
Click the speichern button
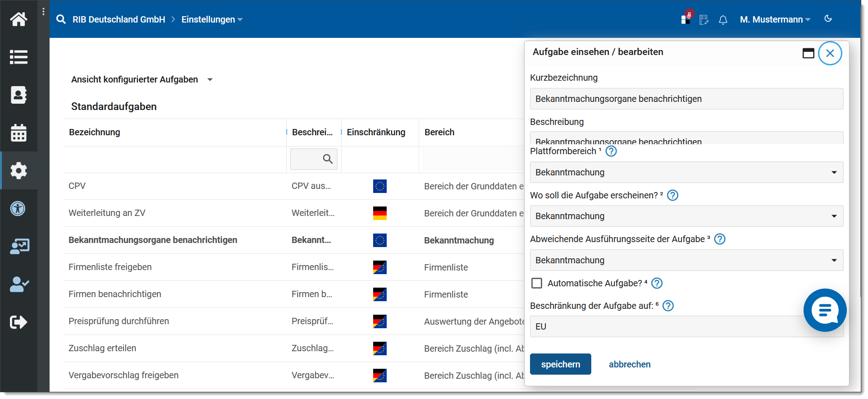[560, 364]
